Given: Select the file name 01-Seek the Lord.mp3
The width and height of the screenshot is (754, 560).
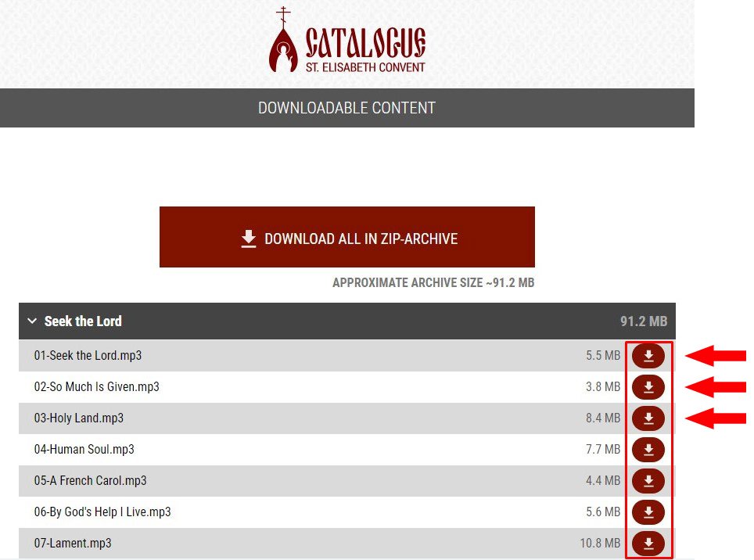Looking at the screenshot, I should 88,355.
